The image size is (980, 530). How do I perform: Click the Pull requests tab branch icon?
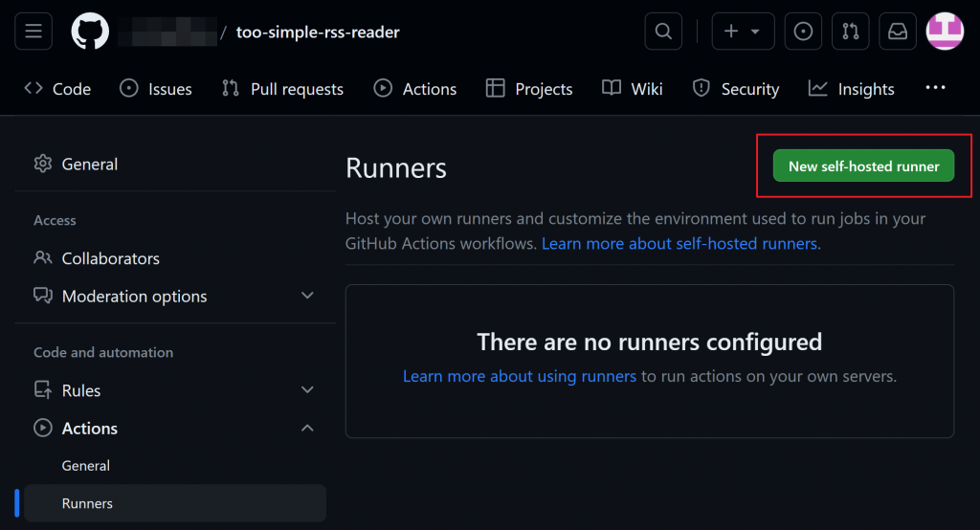coord(231,88)
